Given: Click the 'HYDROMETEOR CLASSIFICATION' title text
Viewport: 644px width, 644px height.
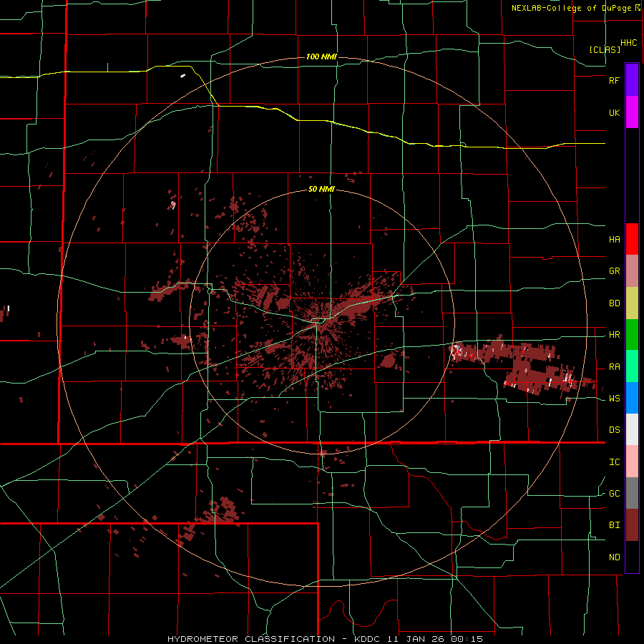Looking at the screenshot, I should click(251, 639).
